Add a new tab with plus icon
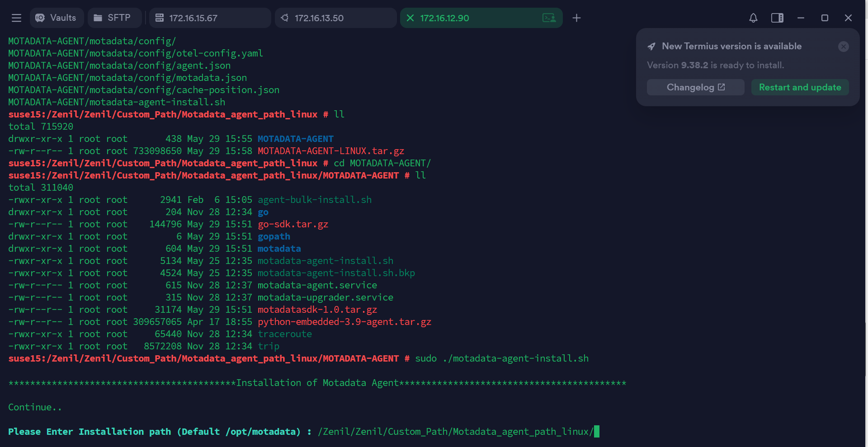Screen dimensions: 868x447 576,18
